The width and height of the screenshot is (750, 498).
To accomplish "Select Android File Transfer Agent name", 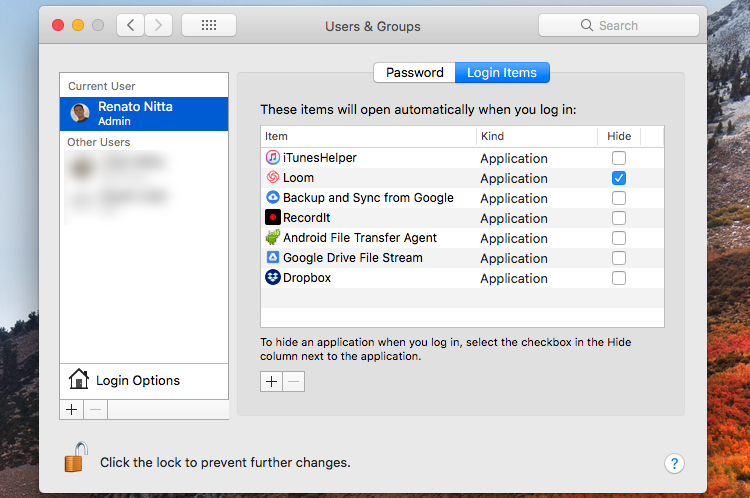I will [360, 238].
